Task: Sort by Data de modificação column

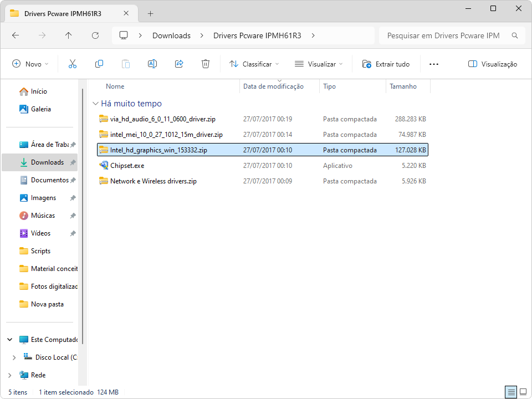Action: [x=273, y=86]
